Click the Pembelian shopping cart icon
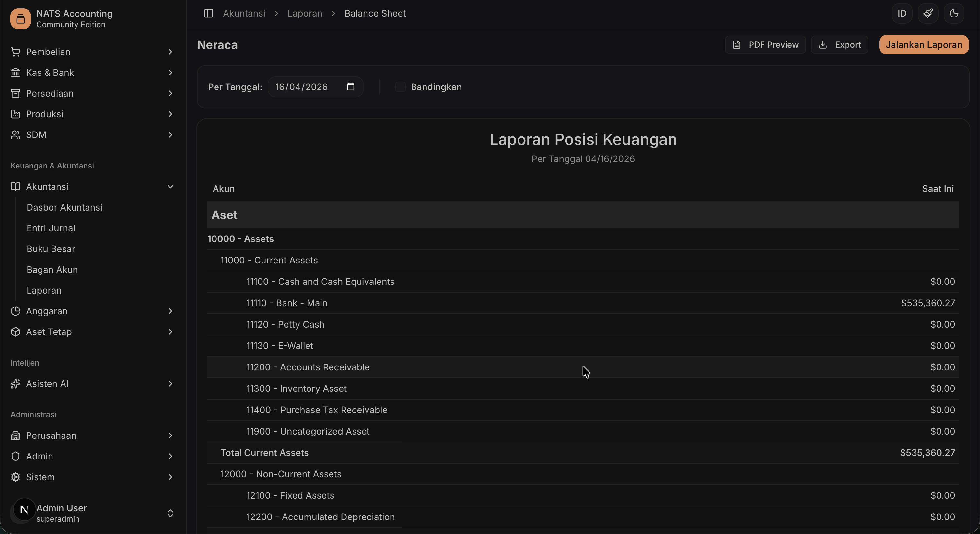This screenshot has height=534, width=980. [x=16, y=52]
